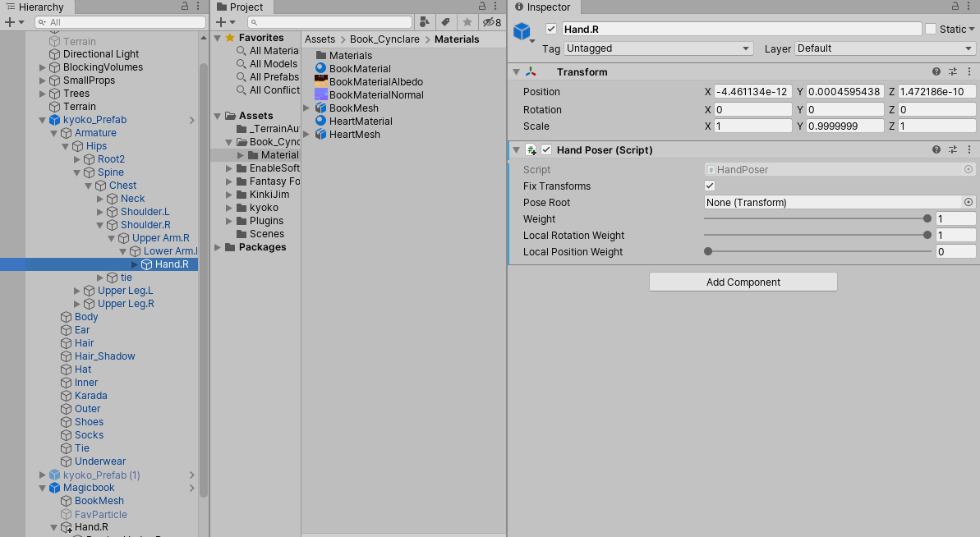
Task: Collapse the Transform component
Action: tap(516, 71)
